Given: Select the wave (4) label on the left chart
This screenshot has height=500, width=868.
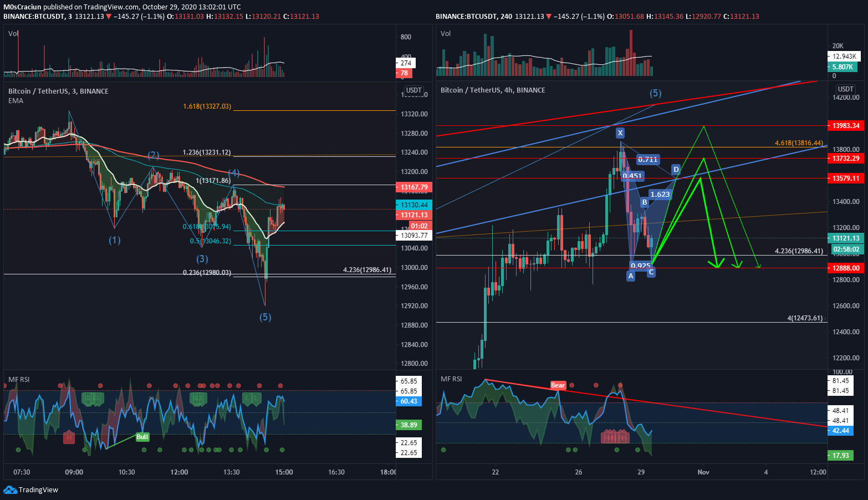Looking at the screenshot, I should [x=234, y=174].
